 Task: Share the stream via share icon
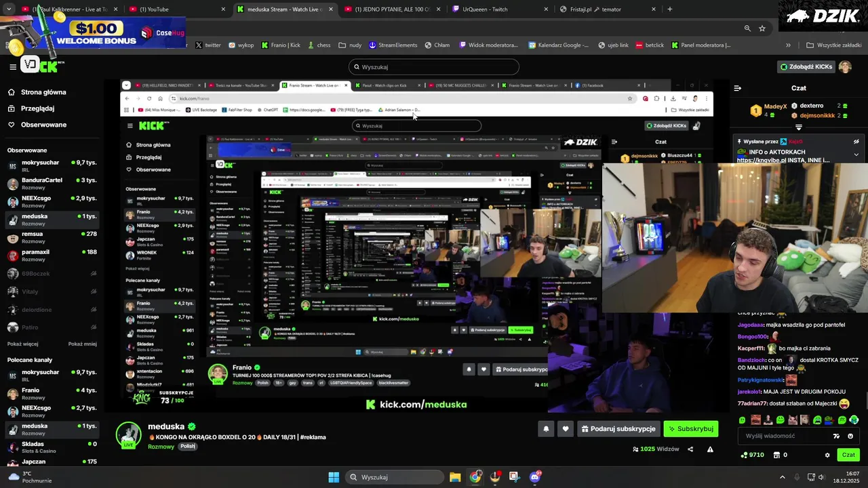pos(690,449)
